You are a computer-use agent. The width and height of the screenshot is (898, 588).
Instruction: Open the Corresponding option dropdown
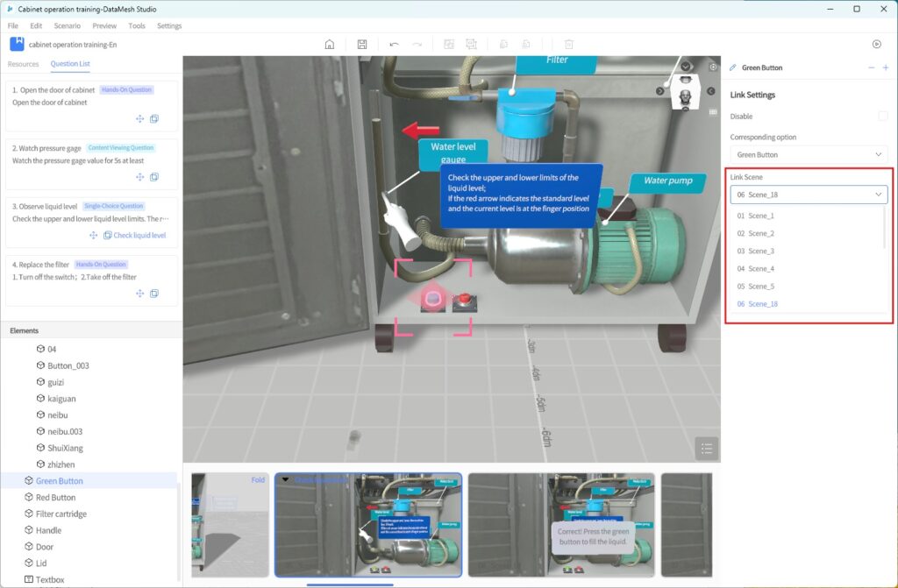(x=809, y=155)
